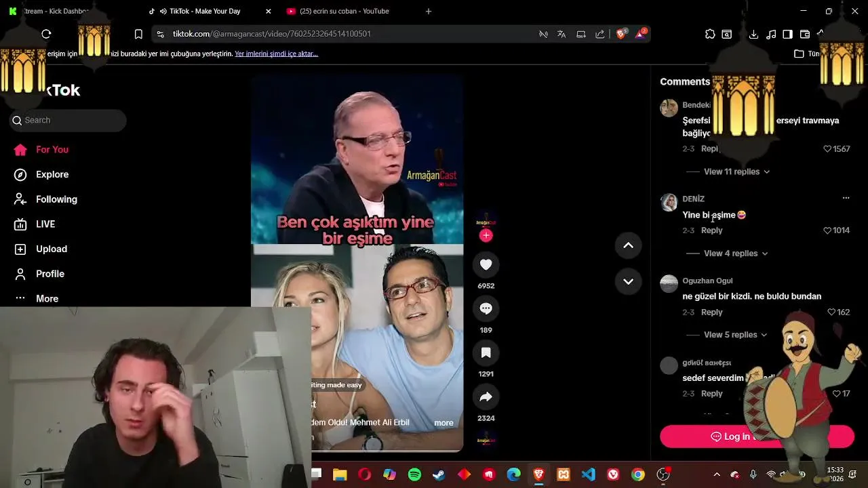Open Steam from the taskbar
This screenshot has height=488, width=868.
coord(439,474)
